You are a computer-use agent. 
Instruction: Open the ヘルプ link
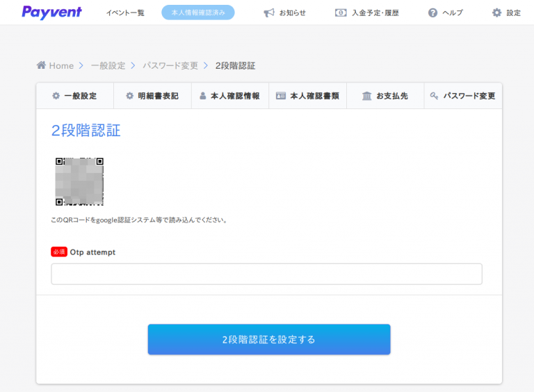tap(453, 13)
